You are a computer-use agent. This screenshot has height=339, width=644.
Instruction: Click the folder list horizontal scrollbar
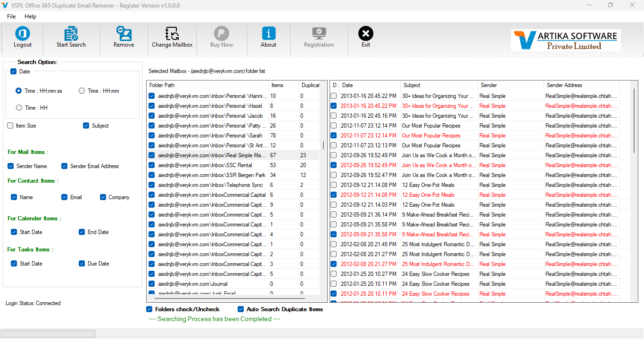click(230, 298)
